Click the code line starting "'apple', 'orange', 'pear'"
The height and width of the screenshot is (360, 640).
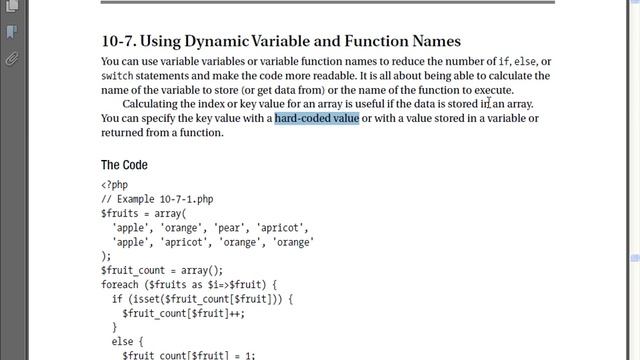[x=210, y=228]
